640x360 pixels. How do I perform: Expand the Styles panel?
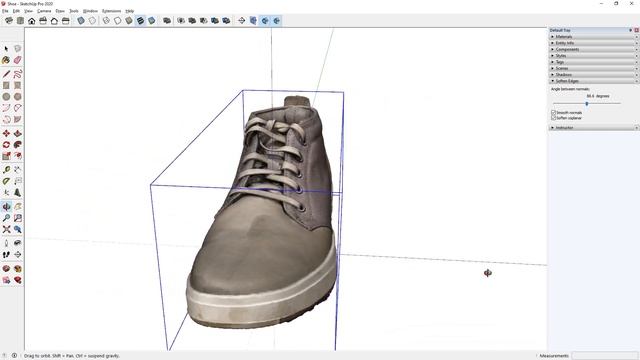[x=593, y=56]
